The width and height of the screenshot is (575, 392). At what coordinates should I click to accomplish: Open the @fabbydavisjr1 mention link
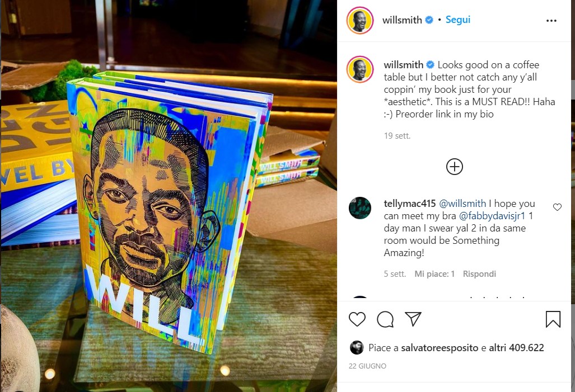[492, 216]
